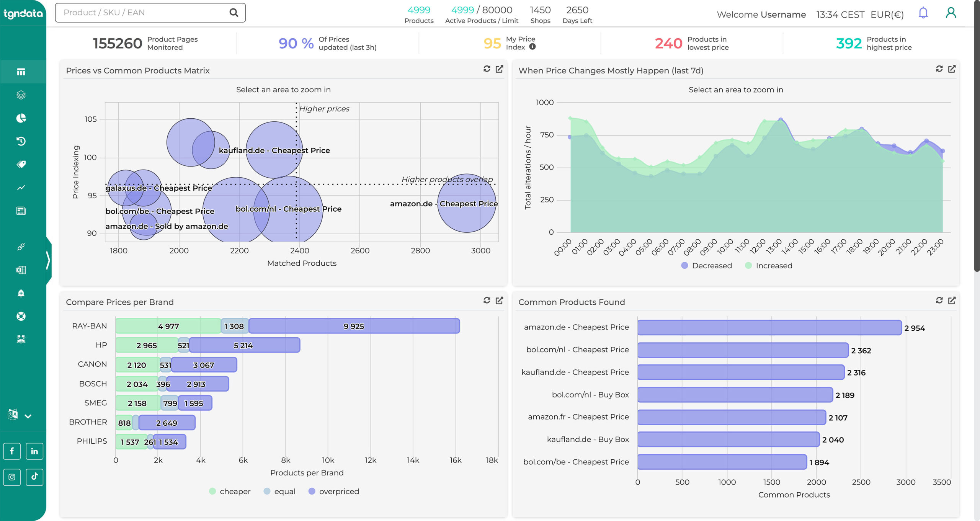Image resolution: width=980 pixels, height=521 pixels.
Task: Open the alert bell-plus sidebar icon
Action: pyautogui.click(x=21, y=293)
